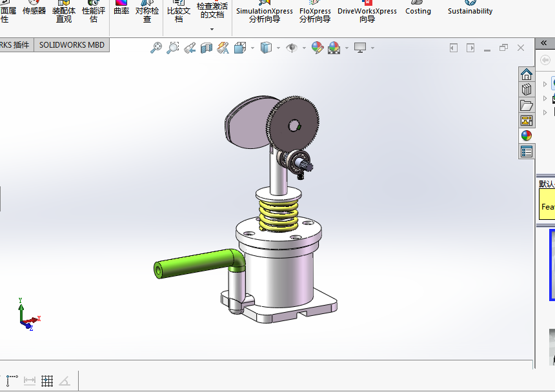555x392 pixels.
Task: Click the View Orientation cube icon
Action: pos(240,48)
